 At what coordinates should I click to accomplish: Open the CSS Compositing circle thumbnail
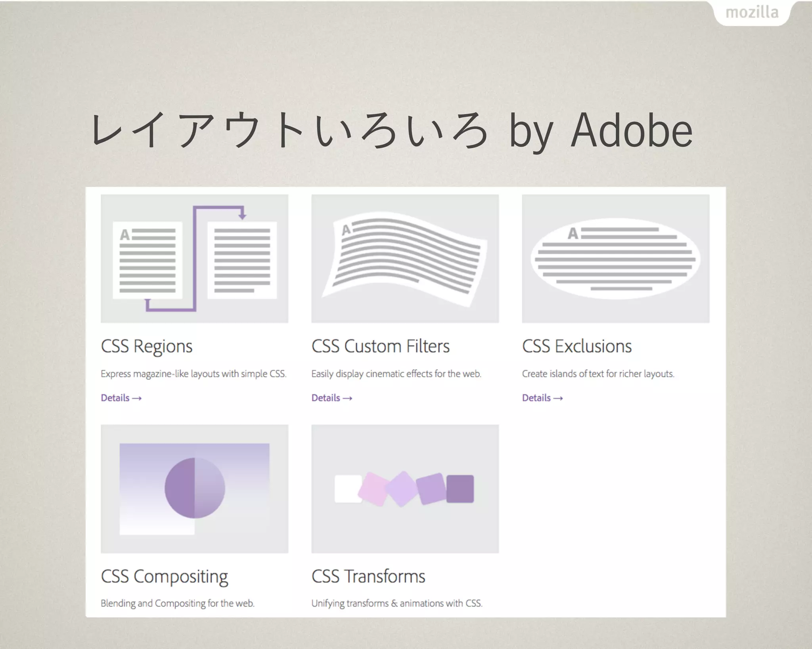[194, 489]
